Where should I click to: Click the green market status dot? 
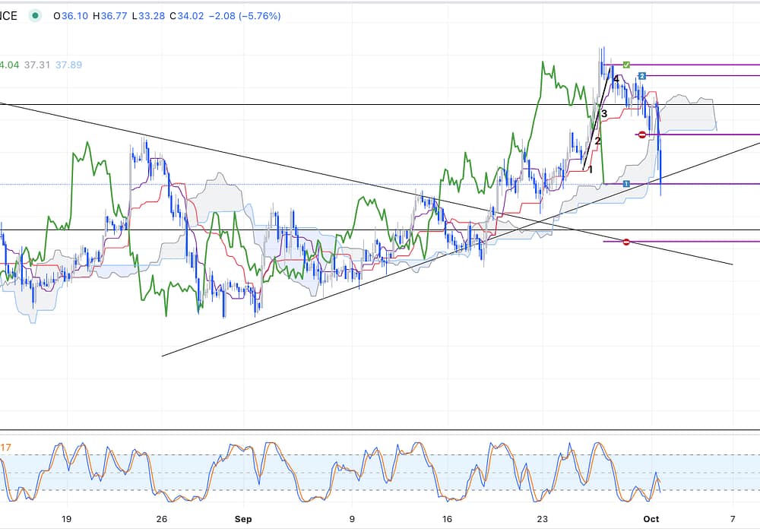point(34,16)
